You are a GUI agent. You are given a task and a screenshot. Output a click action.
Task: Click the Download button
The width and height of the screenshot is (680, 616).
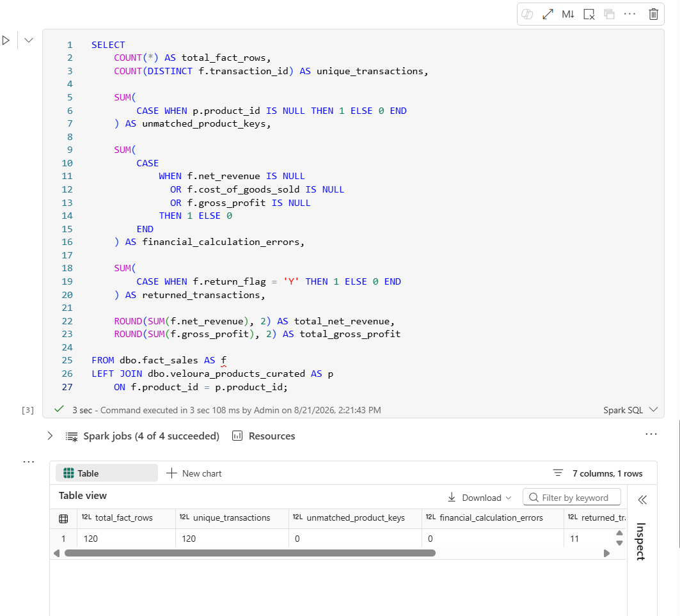(x=480, y=498)
